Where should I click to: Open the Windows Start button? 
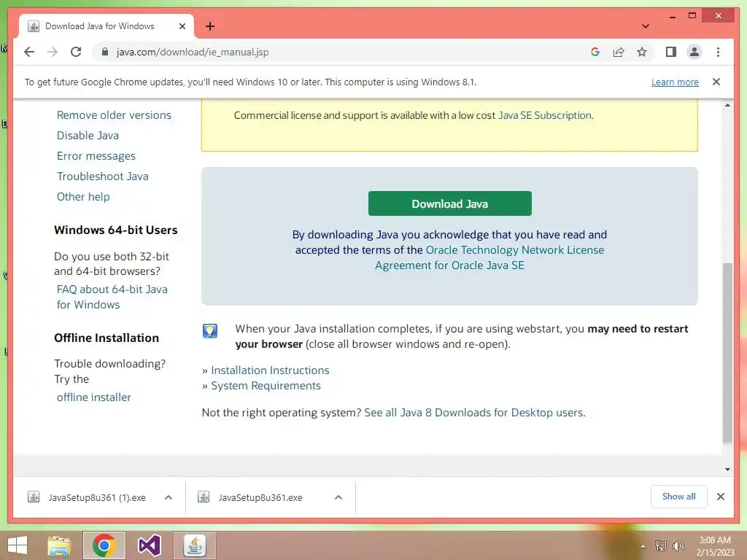tap(18, 545)
